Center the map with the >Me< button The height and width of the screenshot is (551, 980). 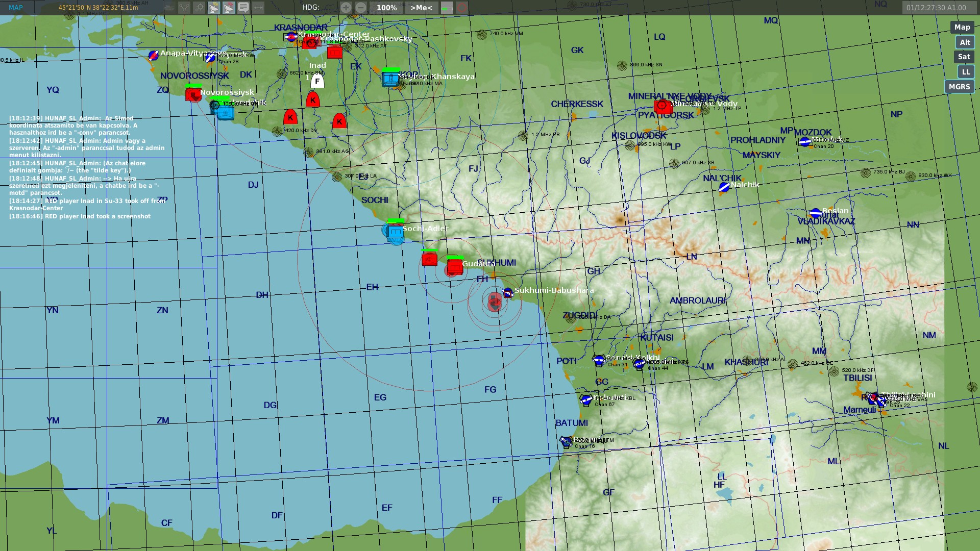point(421,8)
